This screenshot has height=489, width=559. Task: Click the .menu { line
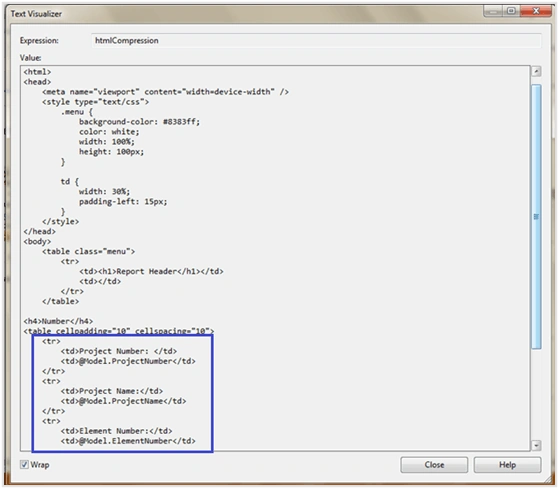pyautogui.click(x=77, y=112)
